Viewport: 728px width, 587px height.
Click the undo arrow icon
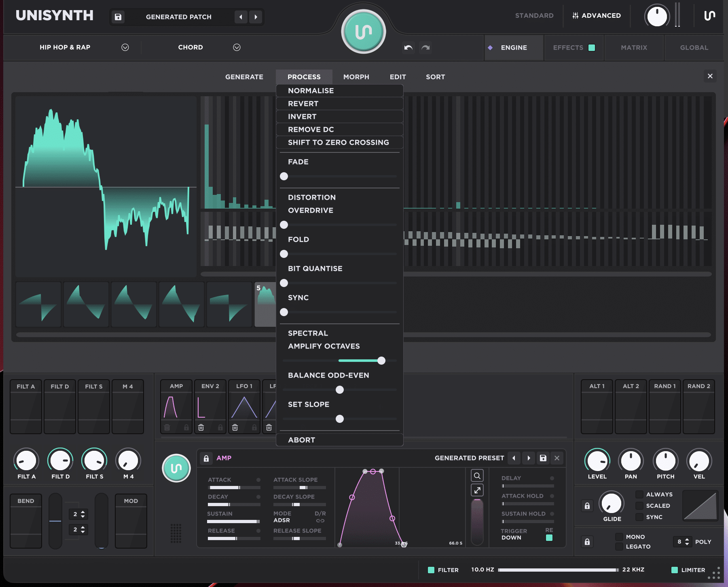pos(408,48)
